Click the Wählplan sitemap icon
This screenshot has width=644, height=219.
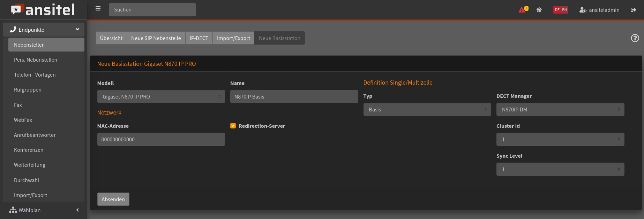tap(13, 210)
